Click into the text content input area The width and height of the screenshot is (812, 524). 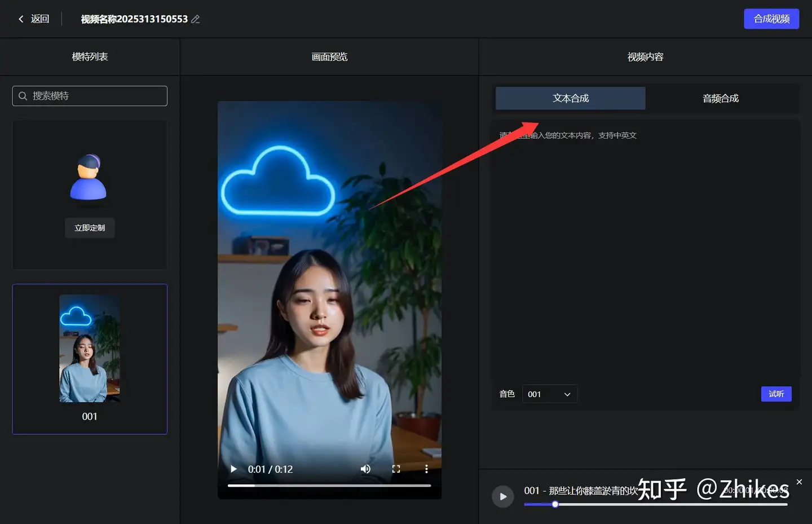[x=646, y=248]
